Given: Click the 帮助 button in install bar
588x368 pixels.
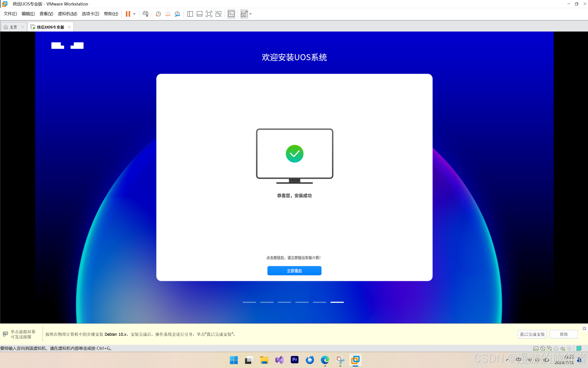Looking at the screenshot, I should [563, 334].
